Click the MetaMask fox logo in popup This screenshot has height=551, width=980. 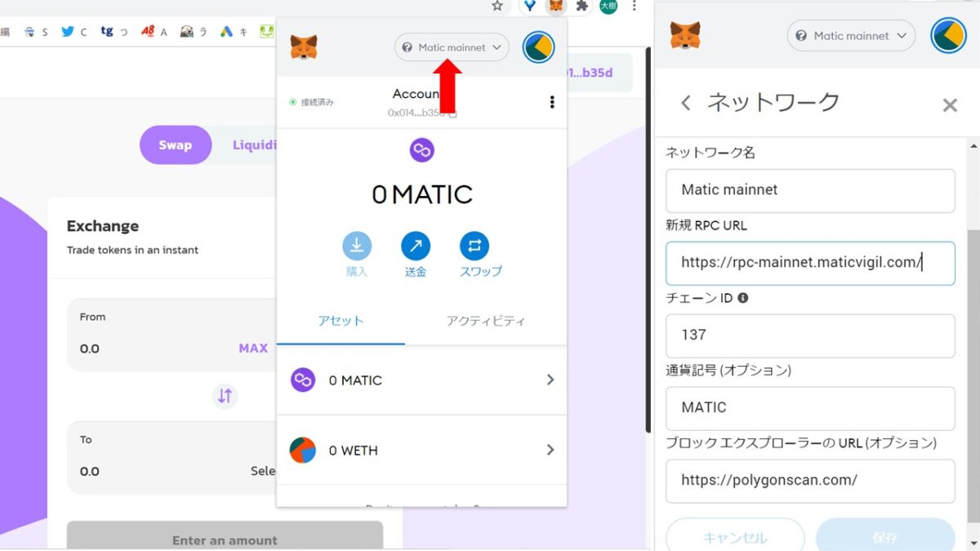point(304,47)
